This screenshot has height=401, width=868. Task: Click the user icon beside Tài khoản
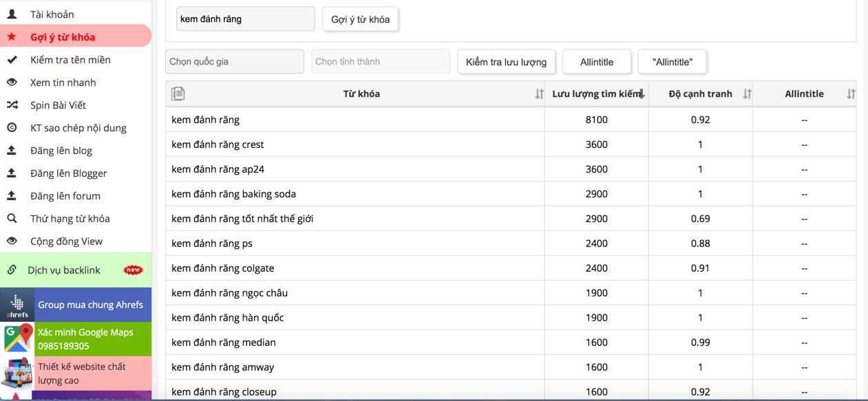click(12, 14)
